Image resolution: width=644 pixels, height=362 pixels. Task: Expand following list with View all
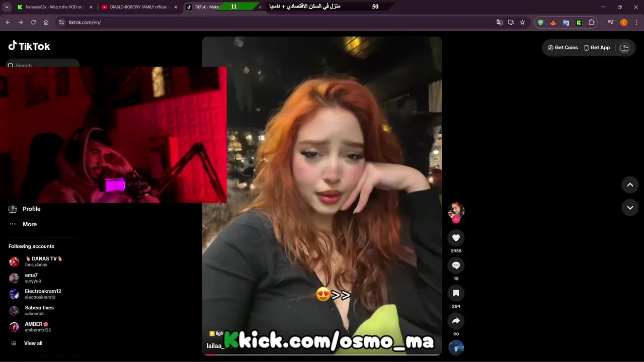tap(33, 343)
